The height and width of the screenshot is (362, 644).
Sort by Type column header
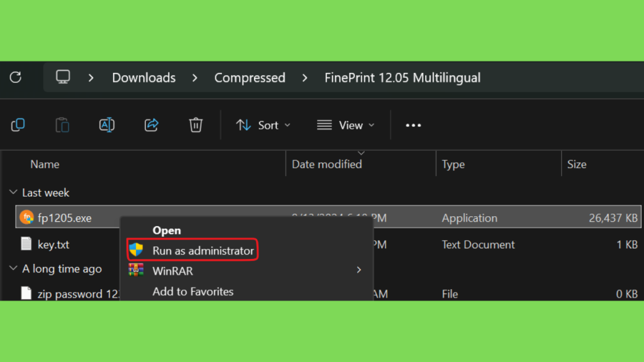point(453,164)
